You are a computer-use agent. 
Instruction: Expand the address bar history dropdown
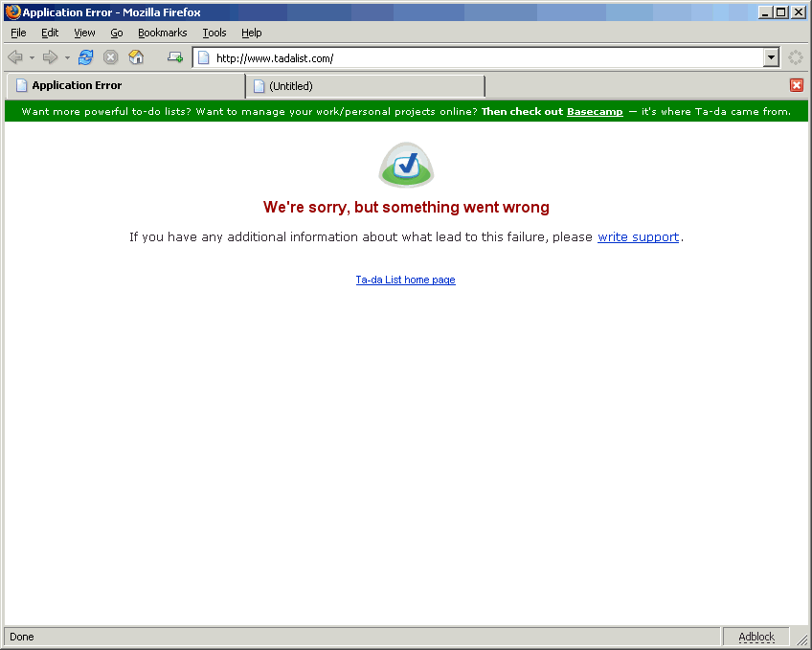[x=771, y=57]
